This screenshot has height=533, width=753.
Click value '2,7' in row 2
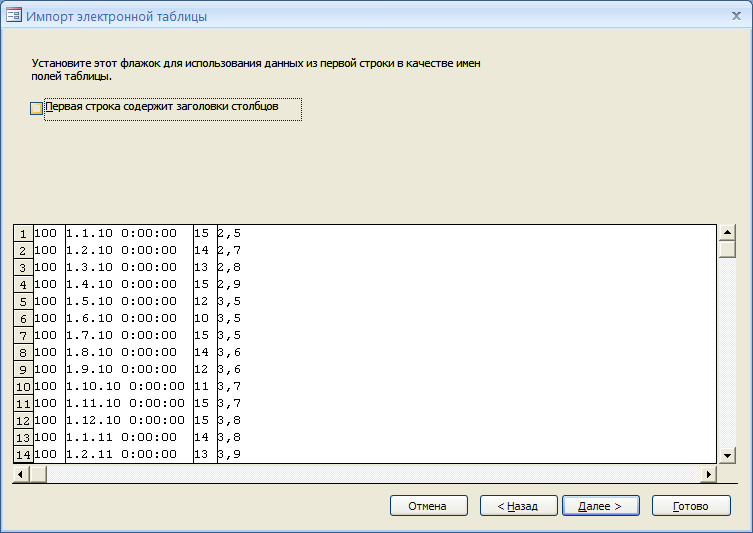pyautogui.click(x=229, y=250)
